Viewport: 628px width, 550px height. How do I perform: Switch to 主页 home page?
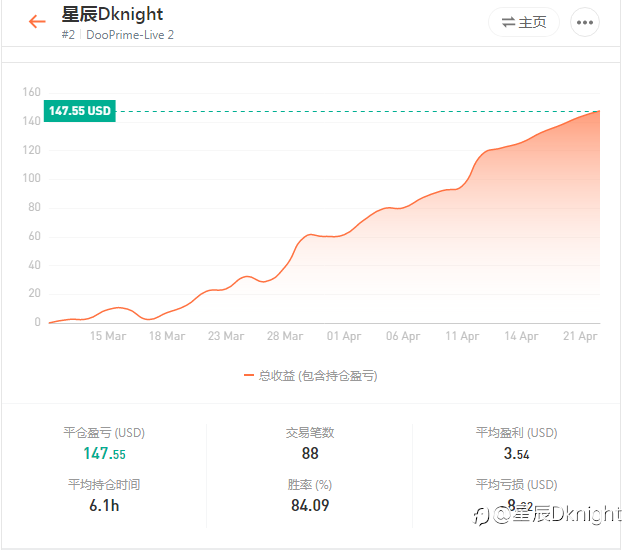click(x=523, y=22)
